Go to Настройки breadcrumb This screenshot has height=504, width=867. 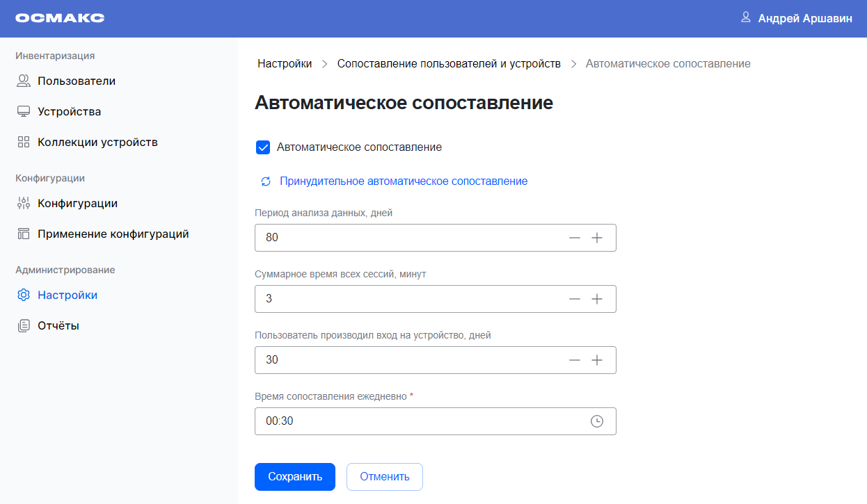[285, 64]
